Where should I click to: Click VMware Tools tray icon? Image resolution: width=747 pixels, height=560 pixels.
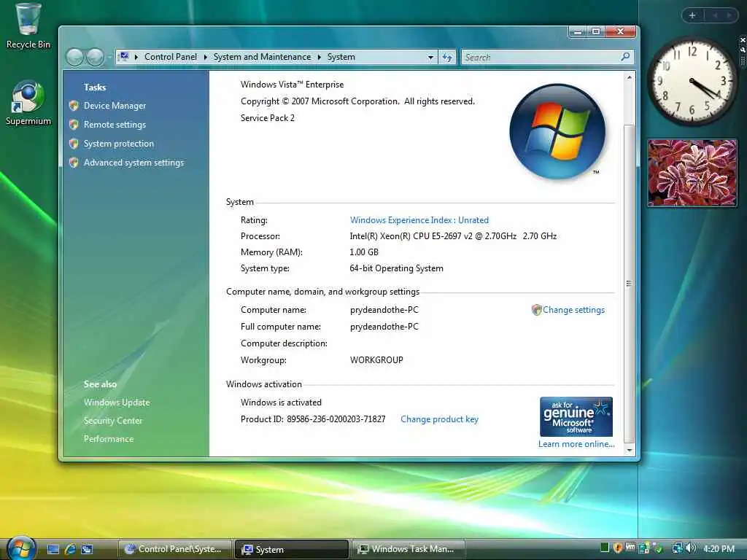pos(630,548)
